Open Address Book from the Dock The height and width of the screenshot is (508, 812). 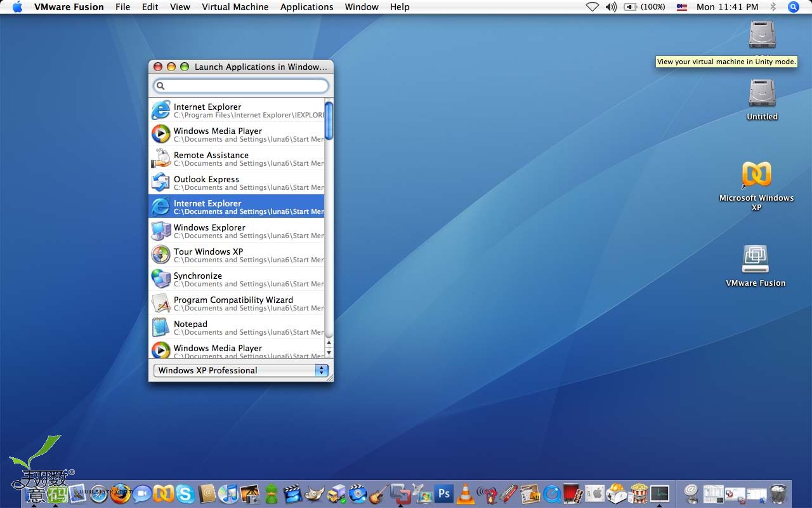pos(207,494)
